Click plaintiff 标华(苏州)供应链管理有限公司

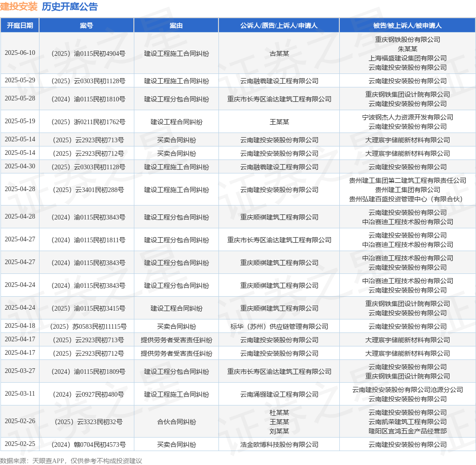point(279,326)
